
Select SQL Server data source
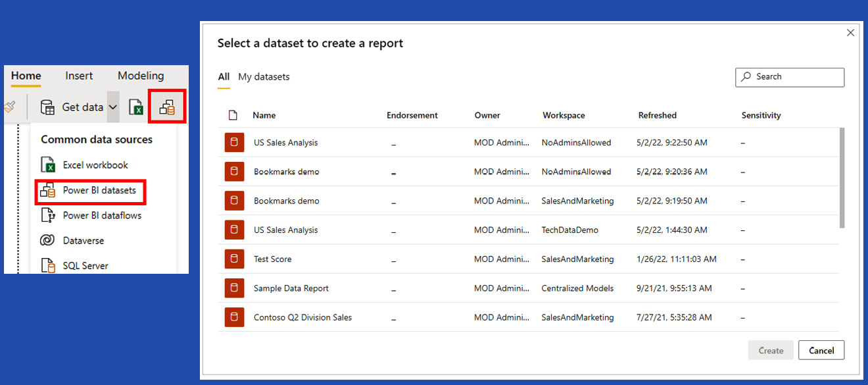coord(85,266)
